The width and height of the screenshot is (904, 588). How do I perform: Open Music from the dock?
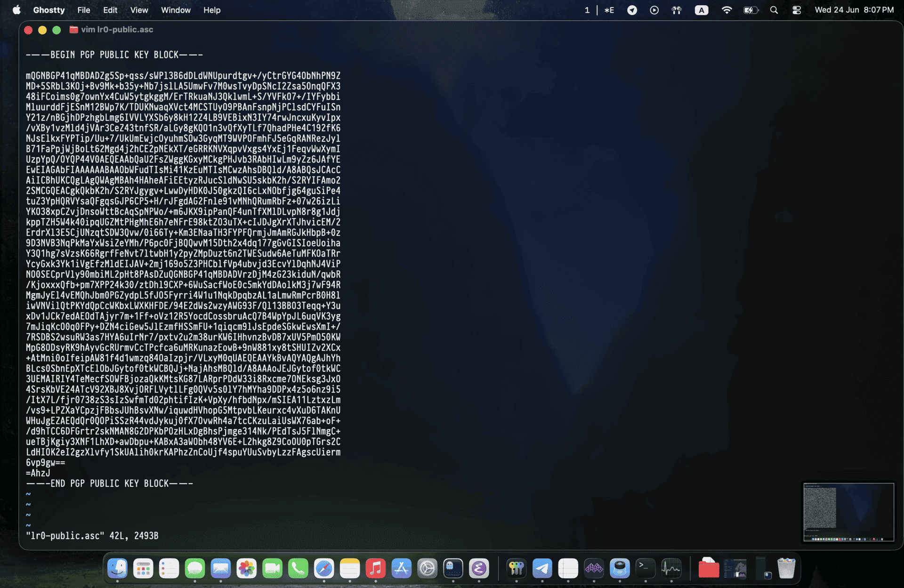tap(376, 569)
